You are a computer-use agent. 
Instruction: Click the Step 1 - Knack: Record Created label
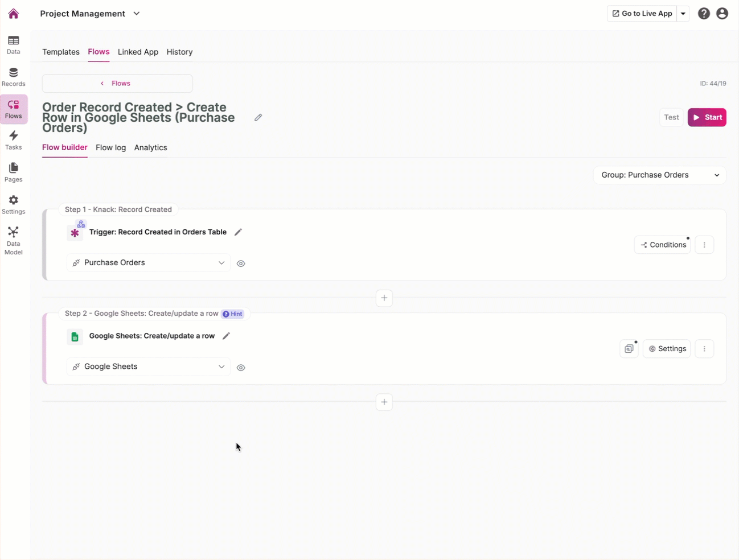tap(118, 209)
